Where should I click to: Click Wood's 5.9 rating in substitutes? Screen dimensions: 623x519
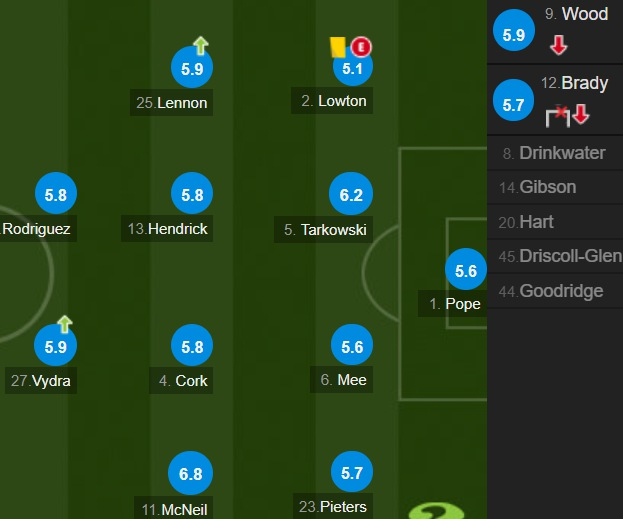[514, 34]
